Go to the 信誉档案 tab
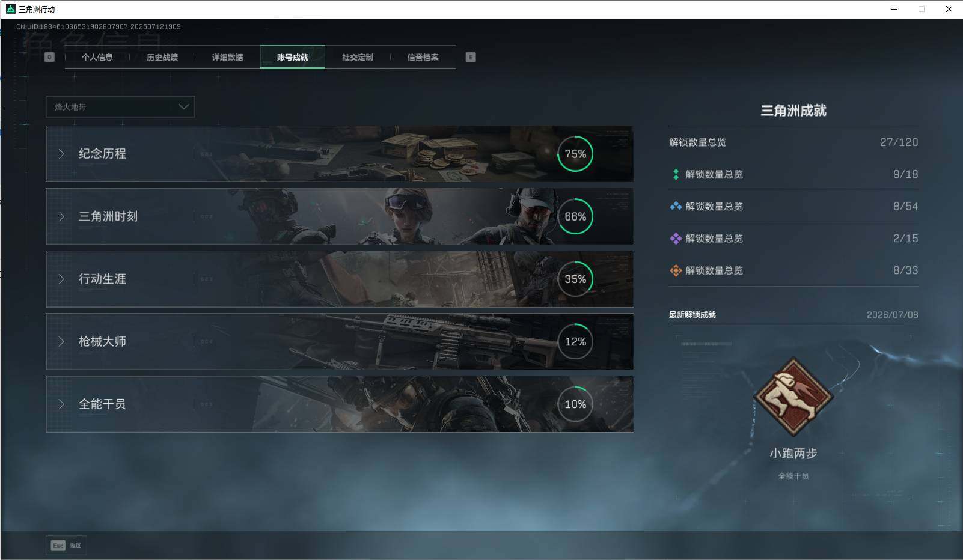The height and width of the screenshot is (560, 963). pyautogui.click(x=423, y=57)
